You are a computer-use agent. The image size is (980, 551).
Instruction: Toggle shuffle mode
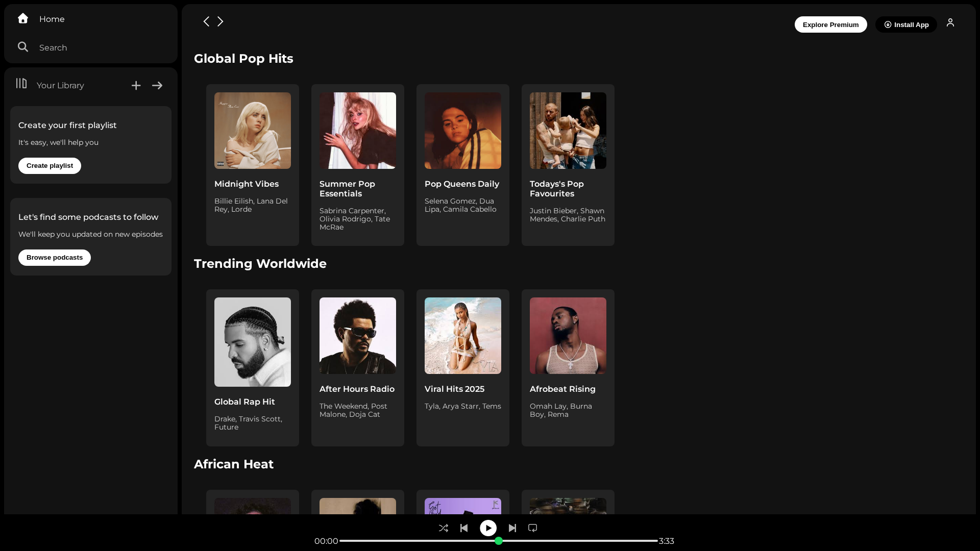click(444, 528)
